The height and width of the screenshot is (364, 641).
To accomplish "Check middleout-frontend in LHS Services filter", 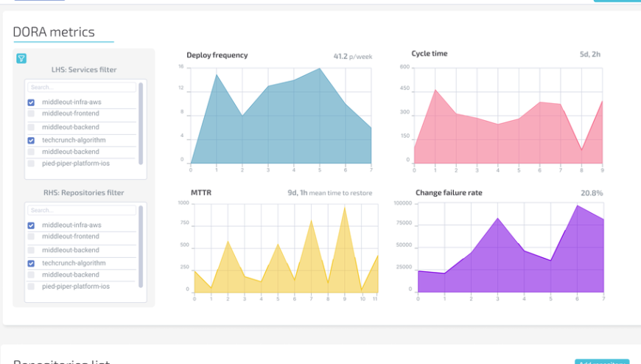I will pyautogui.click(x=31, y=113).
